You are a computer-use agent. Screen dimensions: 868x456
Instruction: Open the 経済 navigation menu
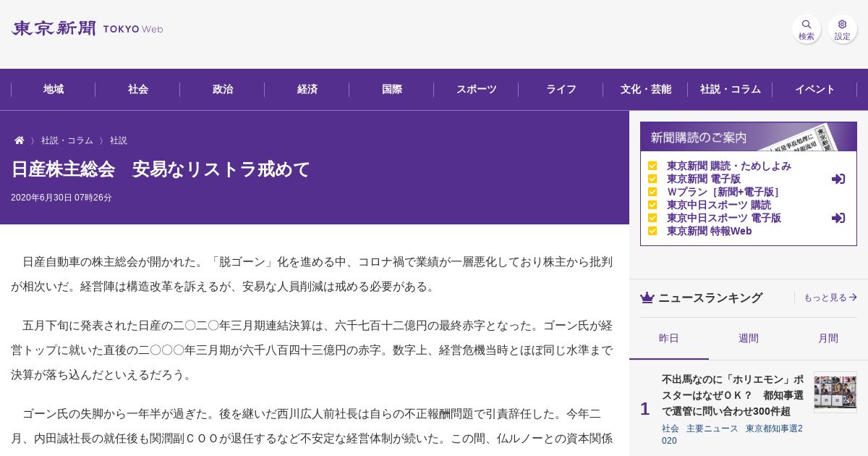[307, 90]
